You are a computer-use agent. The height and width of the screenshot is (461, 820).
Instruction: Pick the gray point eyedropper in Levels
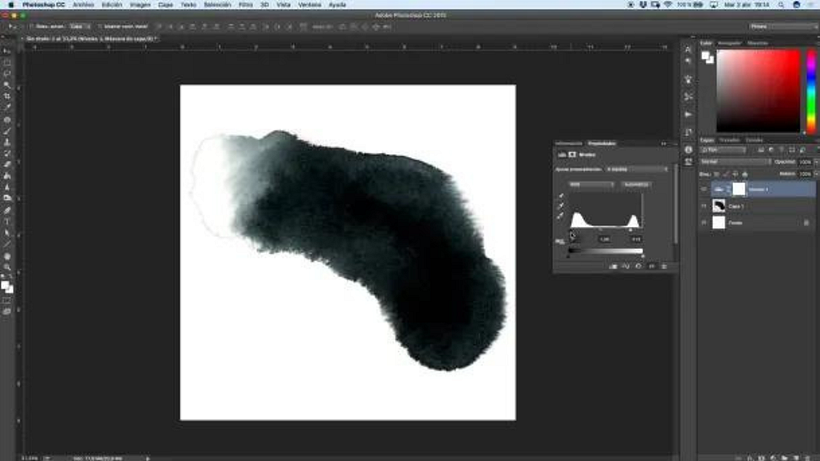pos(561,206)
